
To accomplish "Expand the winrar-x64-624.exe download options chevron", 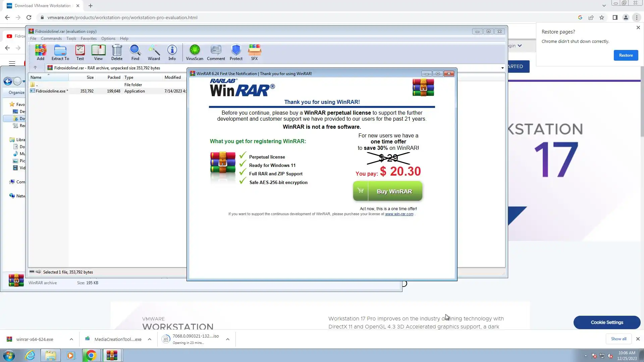I will (71, 339).
